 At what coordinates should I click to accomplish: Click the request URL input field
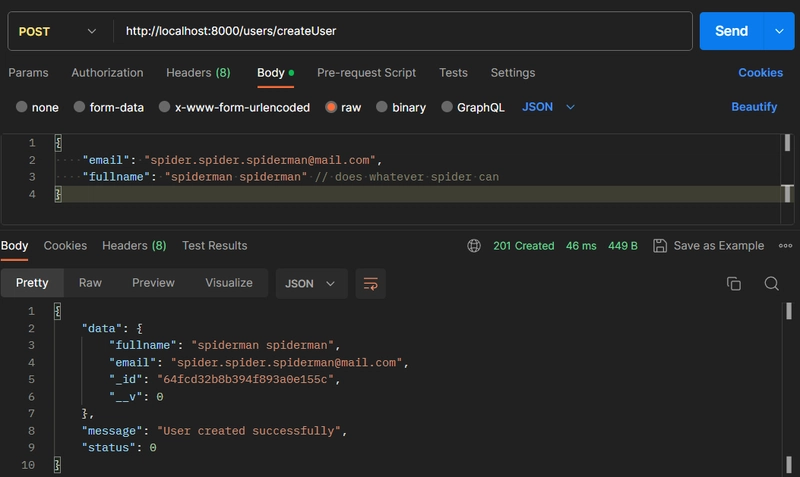(400, 31)
